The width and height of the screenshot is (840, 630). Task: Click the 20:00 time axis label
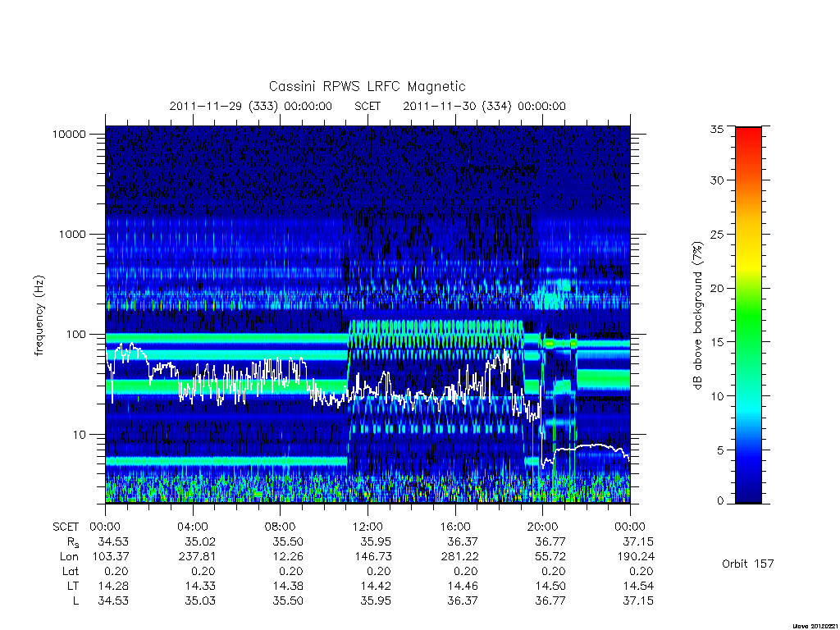[543, 527]
